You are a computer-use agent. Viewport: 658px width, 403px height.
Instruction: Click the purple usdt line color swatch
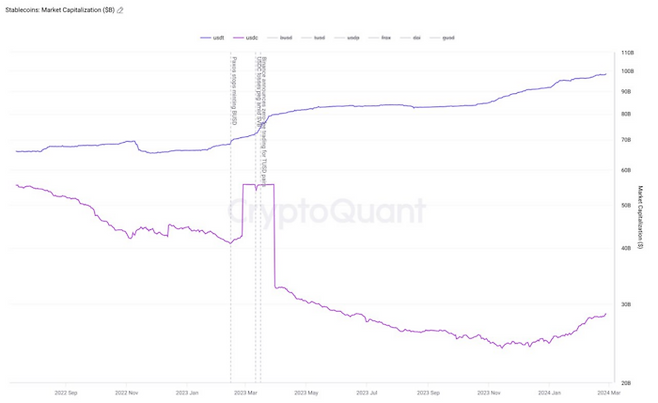(205, 38)
